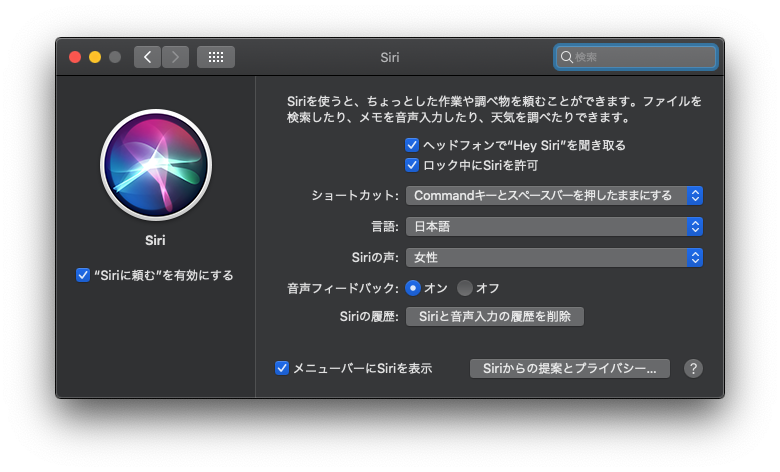Open help with the question mark button
Image resolution: width=780 pixels, height=472 pixels.
tap(693, 369)
